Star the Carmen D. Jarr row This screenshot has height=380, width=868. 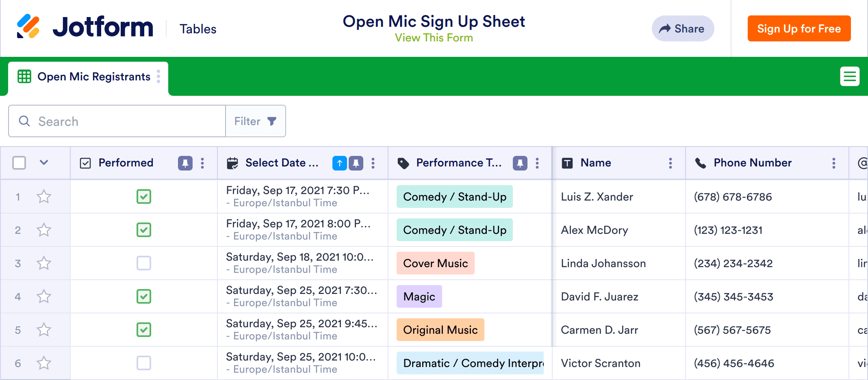click(x=44, y=330)
